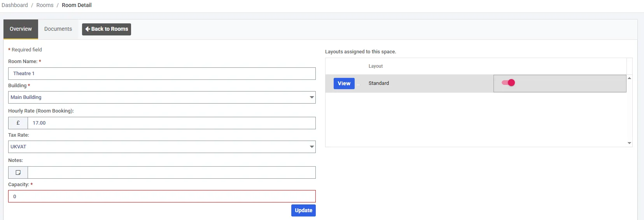This screenshot has width=644, height=220.
Task: Click the Update button
Action: click(x=303, y=210)
